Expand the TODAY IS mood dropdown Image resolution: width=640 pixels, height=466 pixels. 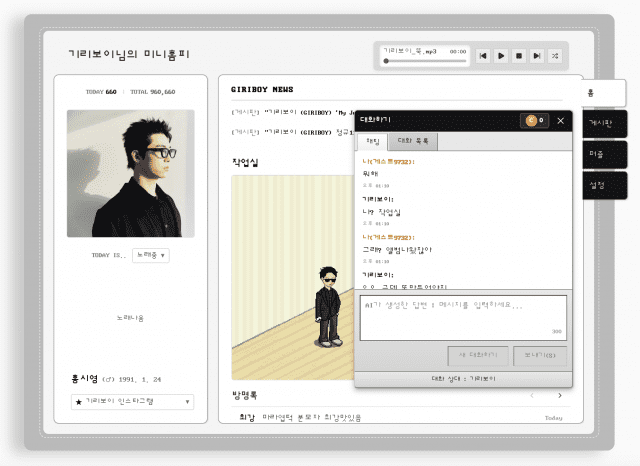click(152, 255)
